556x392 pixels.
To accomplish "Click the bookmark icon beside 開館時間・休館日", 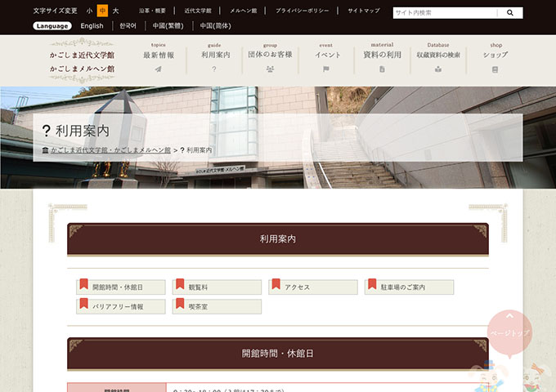I will pyautogui.click(x=83, y=284).
